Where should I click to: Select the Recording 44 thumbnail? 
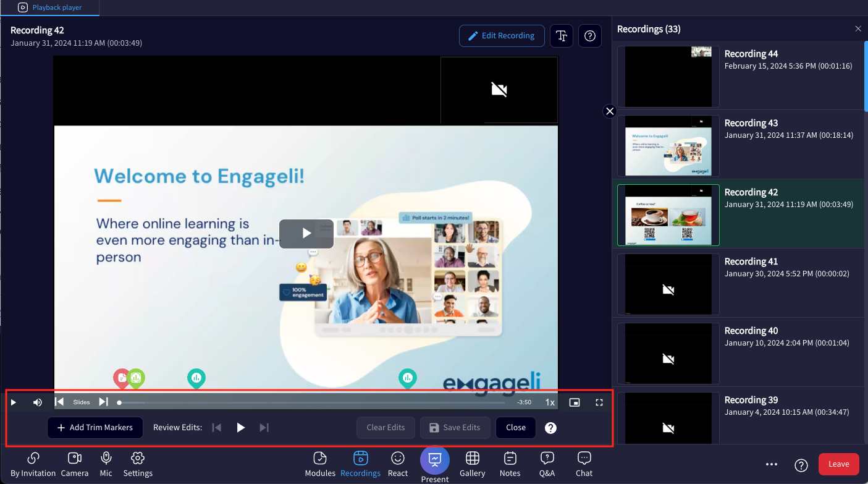coord(668,76)
